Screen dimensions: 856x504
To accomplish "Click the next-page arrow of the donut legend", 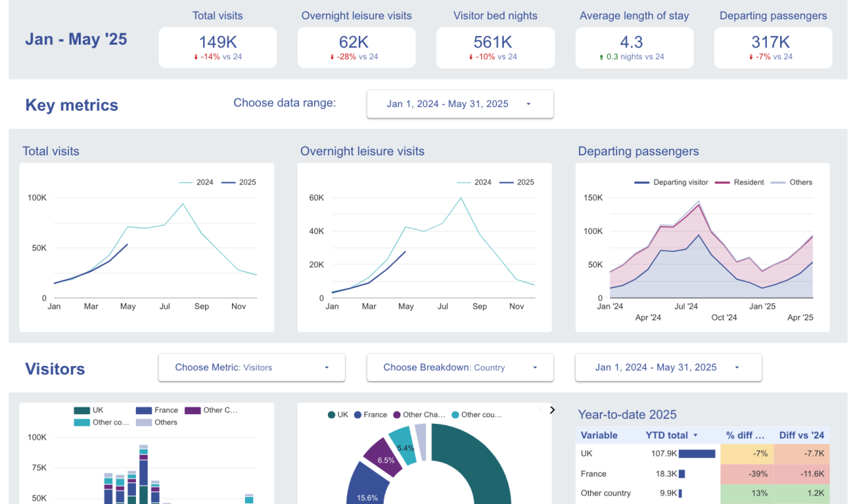I will (552, 410).
